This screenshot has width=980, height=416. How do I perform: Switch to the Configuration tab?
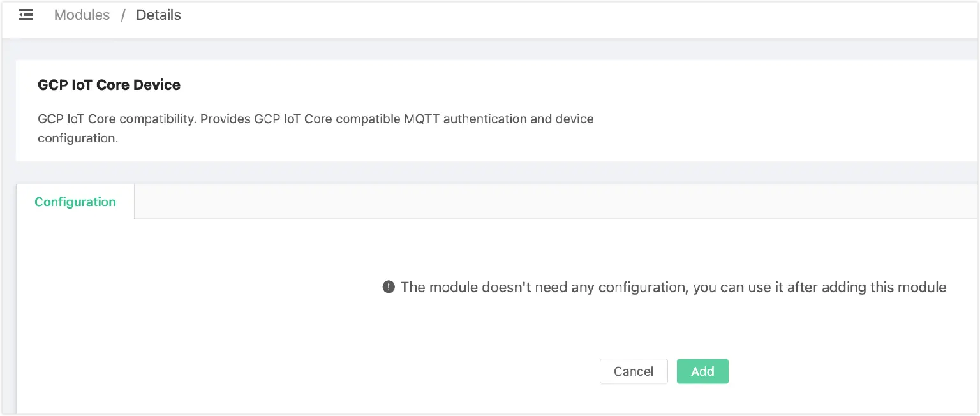point(75,202)
